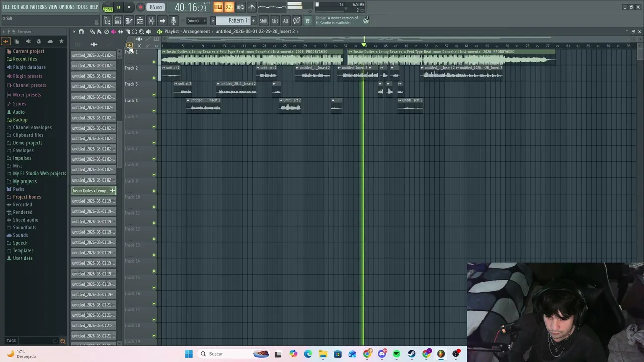Click the green playhead marker on timeline
644x362 pixels.
point(364,45)
